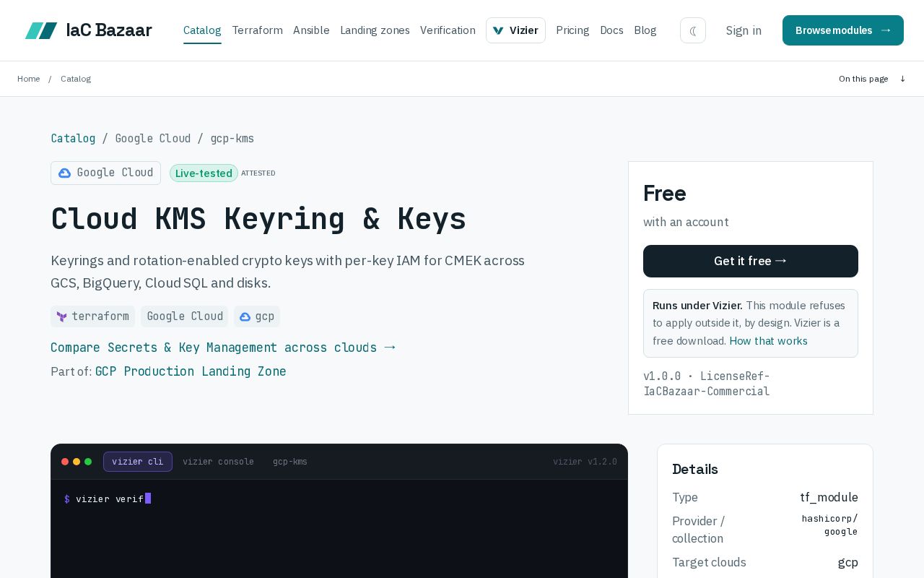Screen dimensions: 924x578
Task: Toggle dark mode moon icon
Action: (x=693, y=30)
